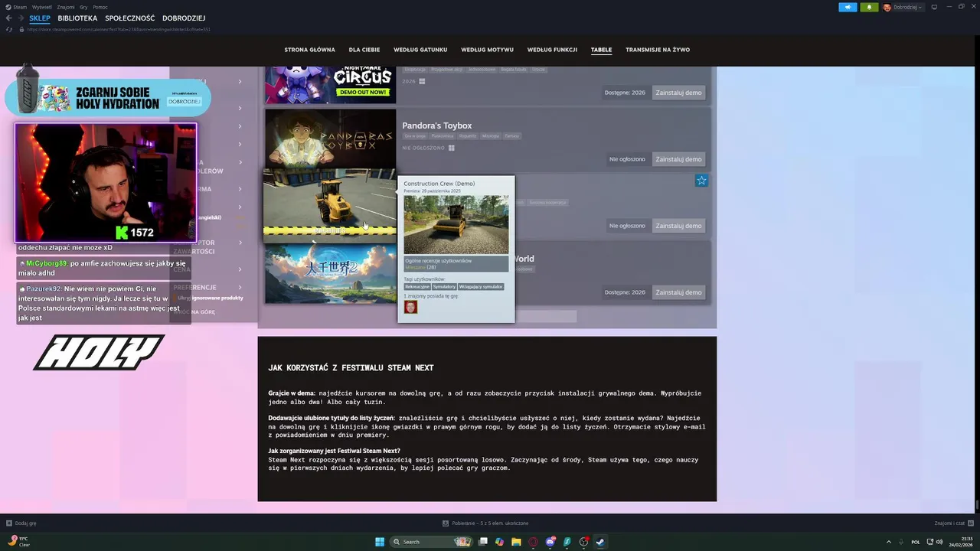The height and width of the screenshot is (551, 980).
Task: Go forward with the right arrow
Action: click(x=20, y=18)
